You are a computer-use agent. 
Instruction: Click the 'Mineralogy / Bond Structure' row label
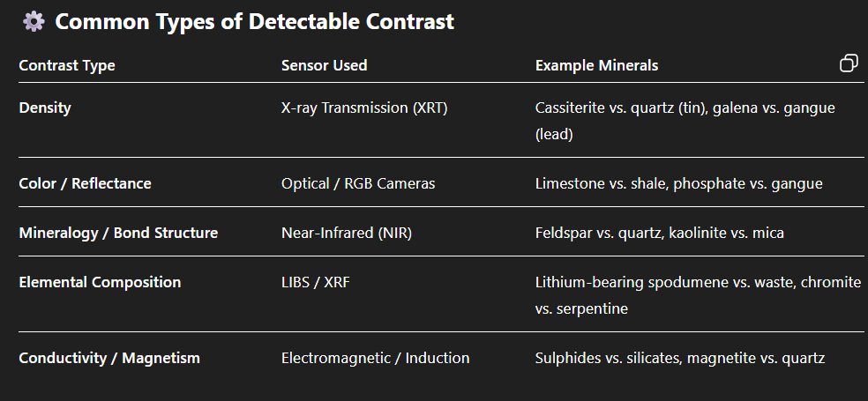[118, 233]
